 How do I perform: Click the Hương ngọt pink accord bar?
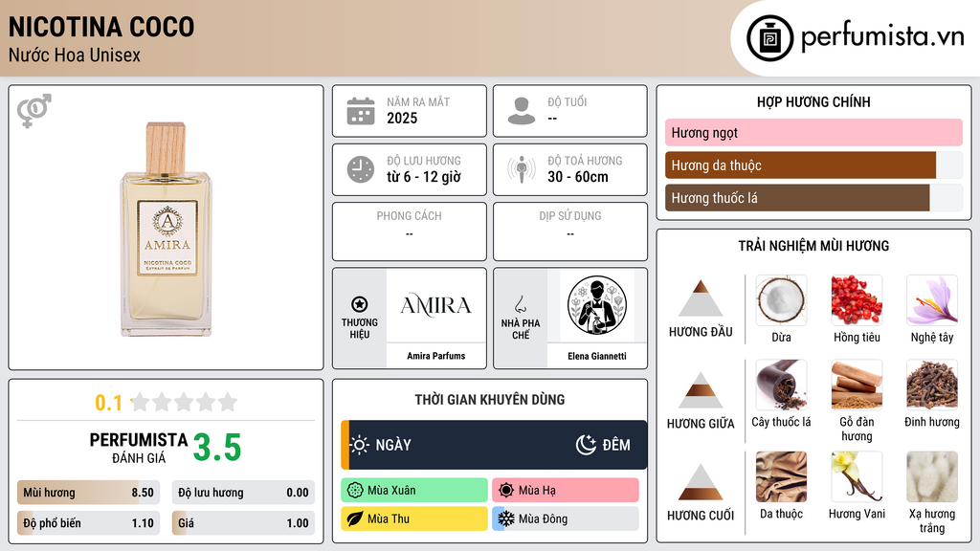[813, 132]
